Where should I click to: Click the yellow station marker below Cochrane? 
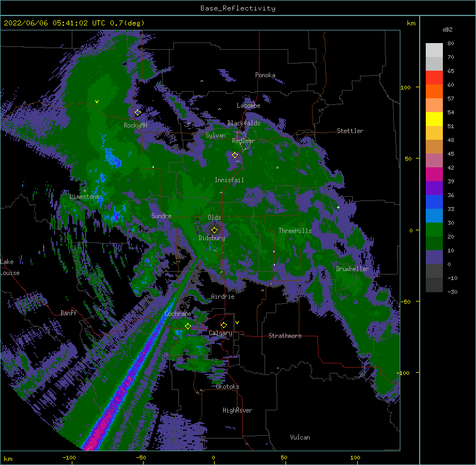188,326
